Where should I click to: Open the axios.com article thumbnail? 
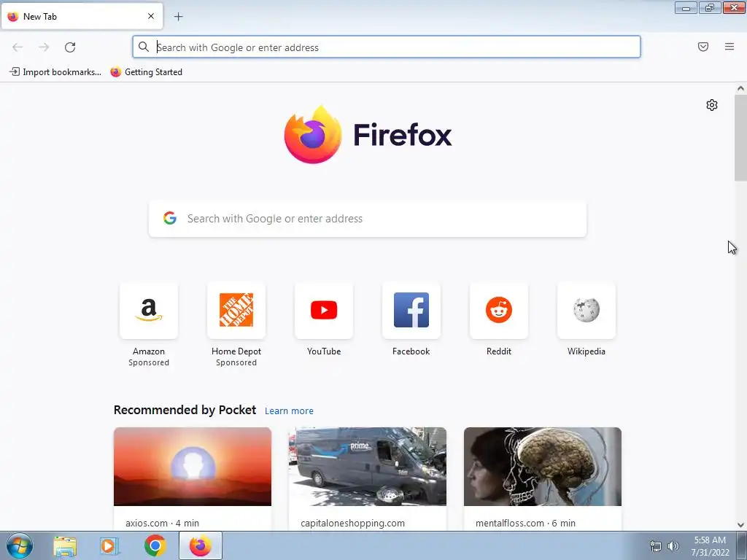[x=193, y=467]
